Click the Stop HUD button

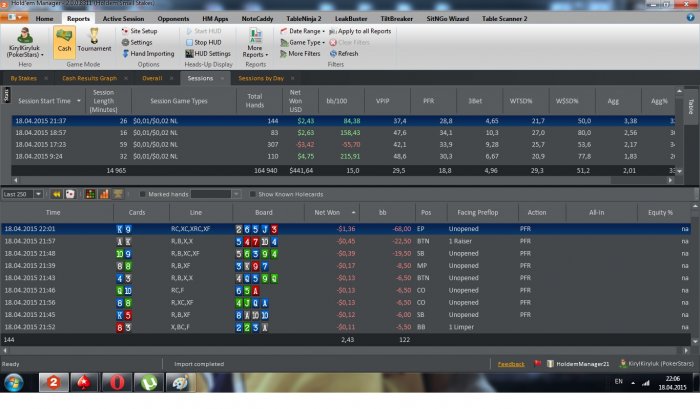[204, 42]
